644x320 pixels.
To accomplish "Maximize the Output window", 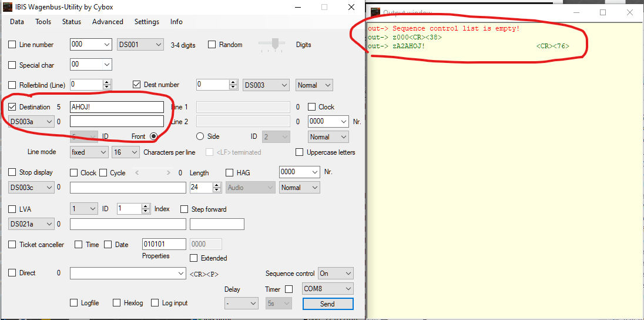I will (603, 12).
